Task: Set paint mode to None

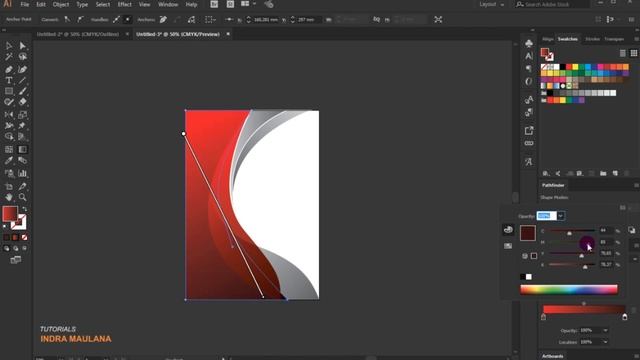Action: pos(24,238)
